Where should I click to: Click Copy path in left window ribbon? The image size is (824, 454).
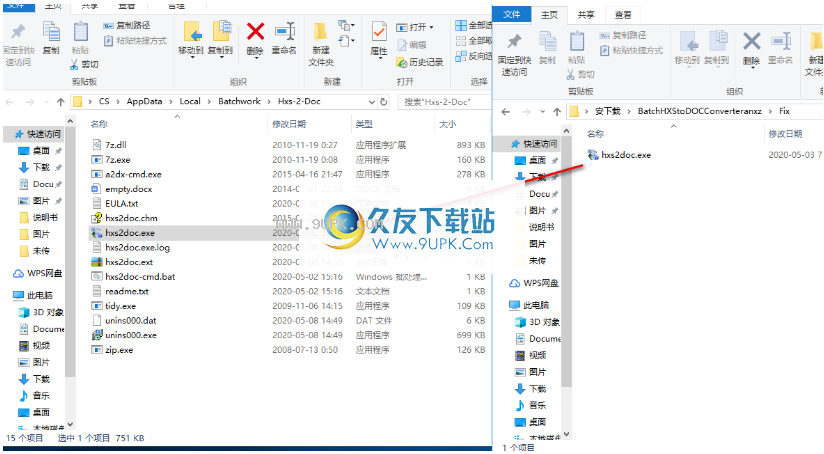click(127, 25)
